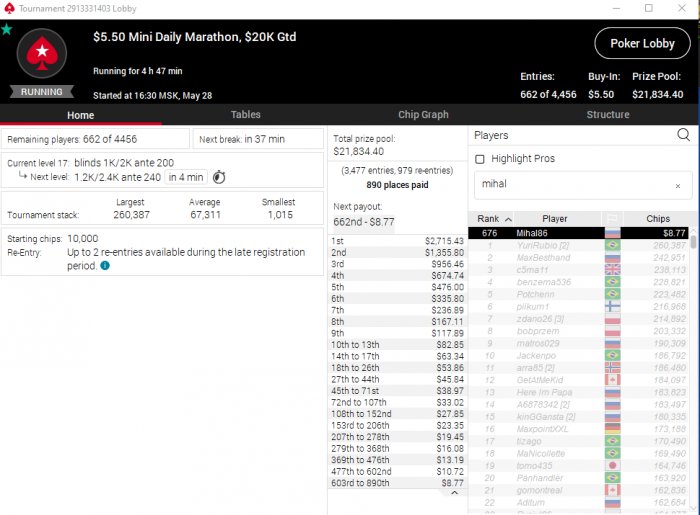Click the 890 places paid text
The height and width of the screenshot is (515, 700).
point(397,185)
